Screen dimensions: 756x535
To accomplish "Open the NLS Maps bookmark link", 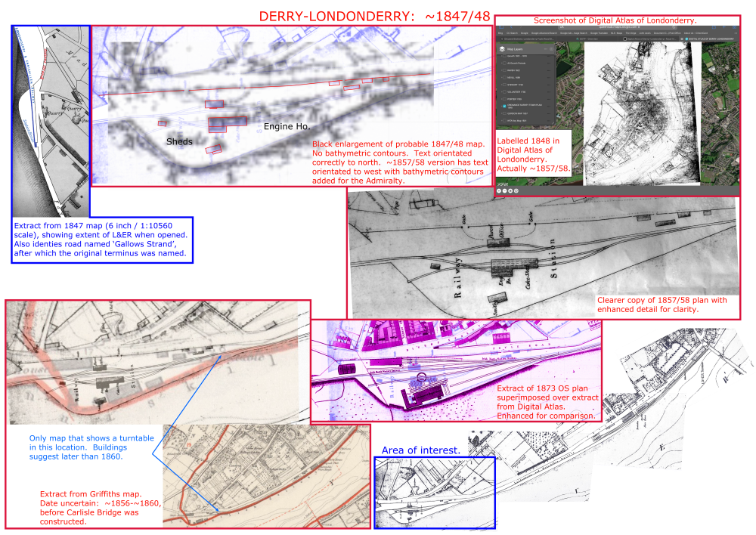I will [615, 32].
